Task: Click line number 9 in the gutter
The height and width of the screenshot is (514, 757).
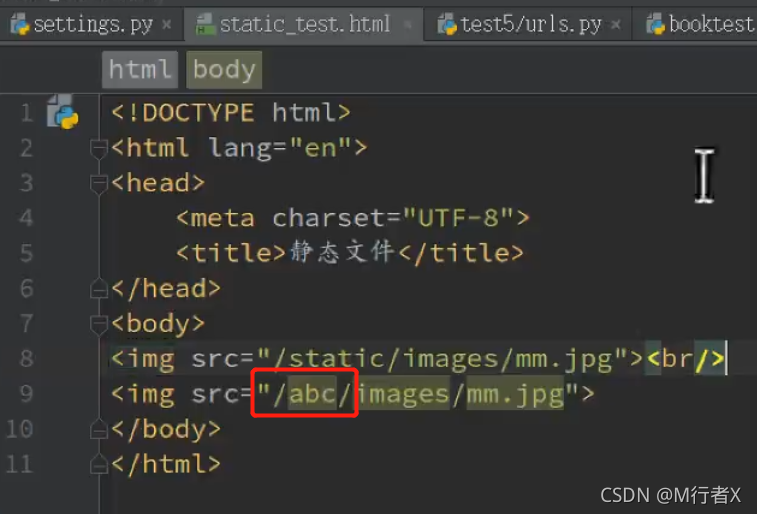Action: 27,394
